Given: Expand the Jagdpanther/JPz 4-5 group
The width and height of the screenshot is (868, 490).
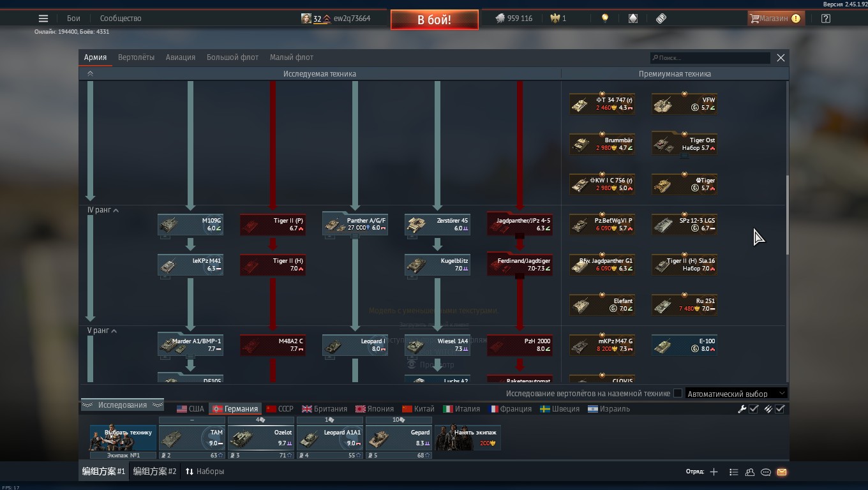Looking at the screenshot, I should [x=520, y=237].
